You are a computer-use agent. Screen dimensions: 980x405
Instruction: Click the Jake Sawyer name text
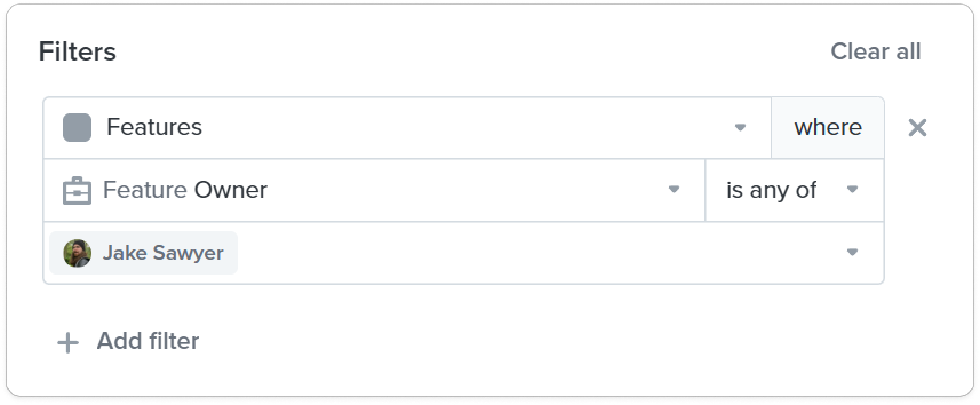click(x=163, y=253)
